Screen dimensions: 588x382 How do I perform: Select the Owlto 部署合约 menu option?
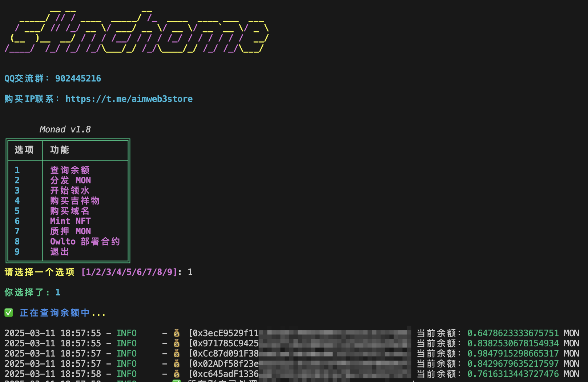(85, 242)
